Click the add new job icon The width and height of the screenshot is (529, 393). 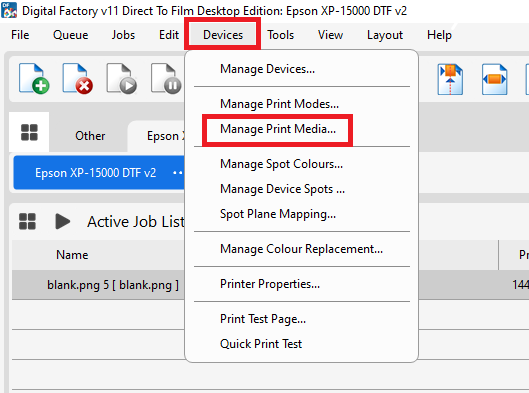pyautogui.click(x=34, y=79)
